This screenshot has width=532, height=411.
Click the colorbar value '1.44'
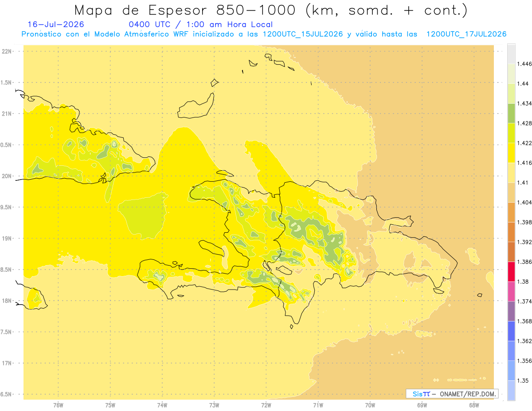pos(523,83)
